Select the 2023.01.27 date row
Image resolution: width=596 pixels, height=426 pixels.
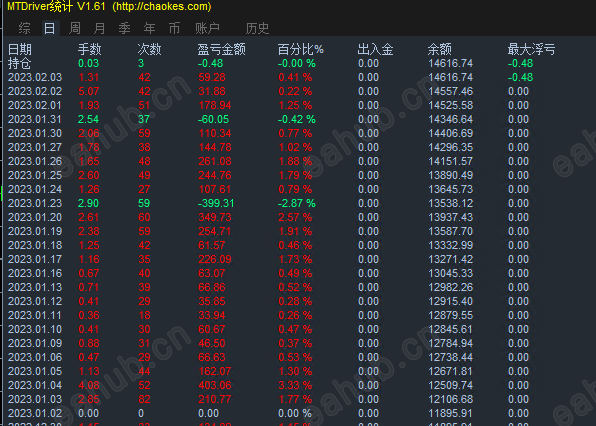(35, 147)
